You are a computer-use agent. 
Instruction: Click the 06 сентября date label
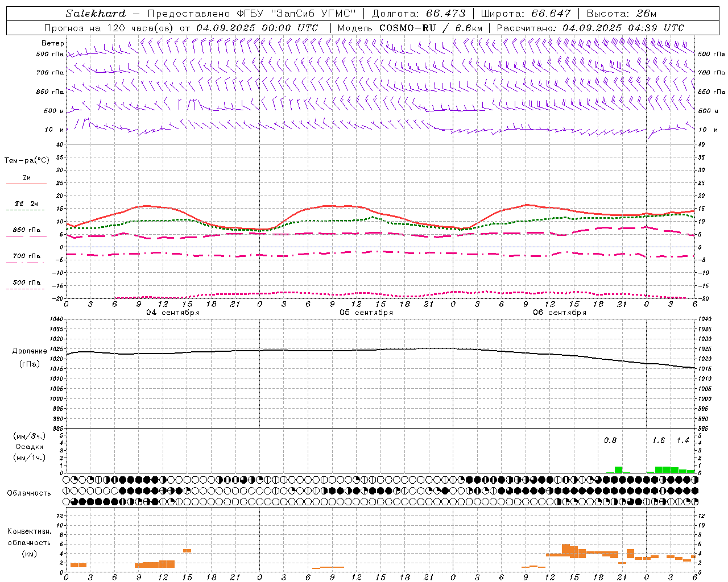560,313
